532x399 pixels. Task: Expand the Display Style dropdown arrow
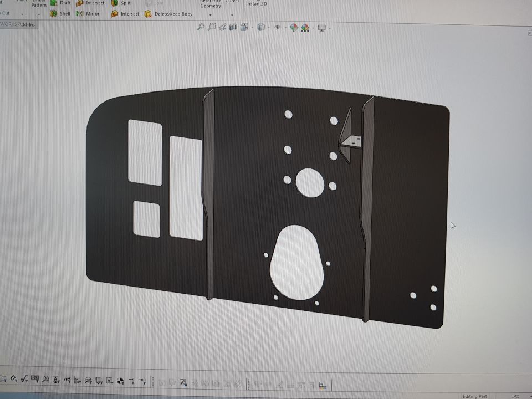point(269,28)
